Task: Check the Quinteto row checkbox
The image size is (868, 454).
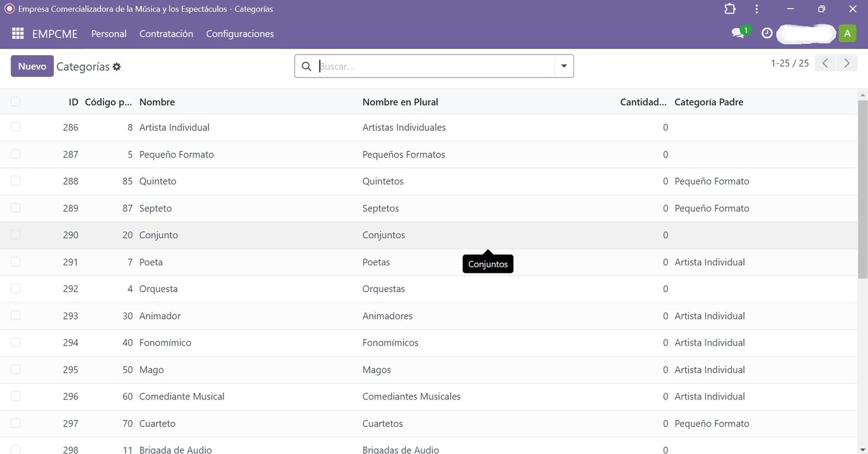Action: pos(15,181)
